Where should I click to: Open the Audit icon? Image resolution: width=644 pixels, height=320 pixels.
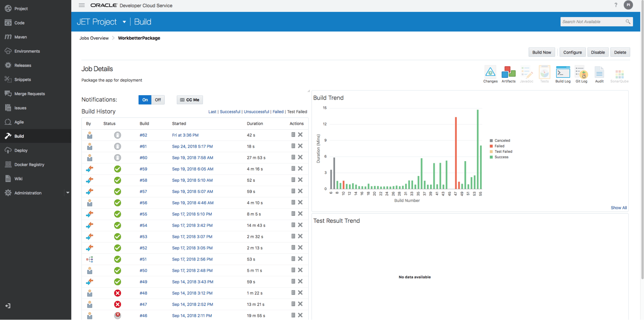[599, 74]
